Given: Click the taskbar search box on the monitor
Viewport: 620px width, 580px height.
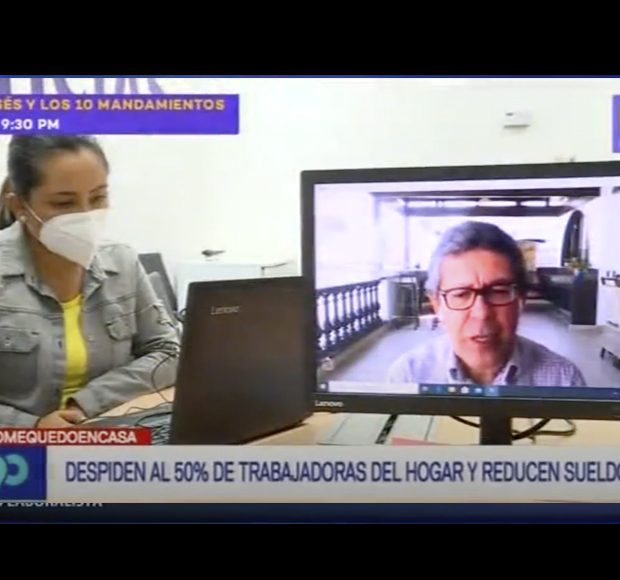Looking at the screenshot, I should (x=374, y=387).
